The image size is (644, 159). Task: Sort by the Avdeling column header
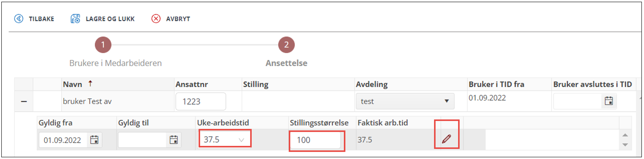click(x=372, y=84)
